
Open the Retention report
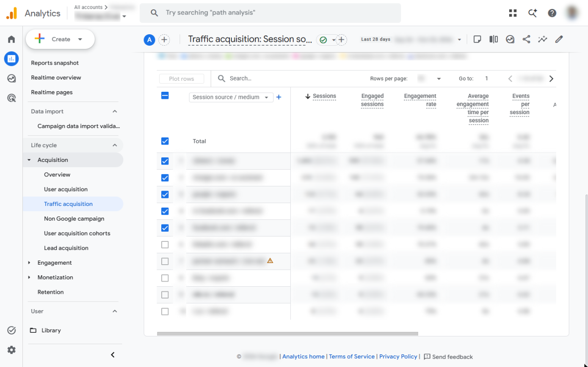(50, 292)
